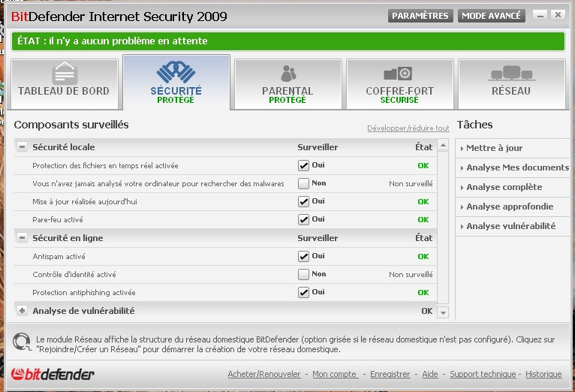Viewport: 575px width, 392px height.
Task: Click the 'Composants surveillés' heading
Action: pos(71,125)
